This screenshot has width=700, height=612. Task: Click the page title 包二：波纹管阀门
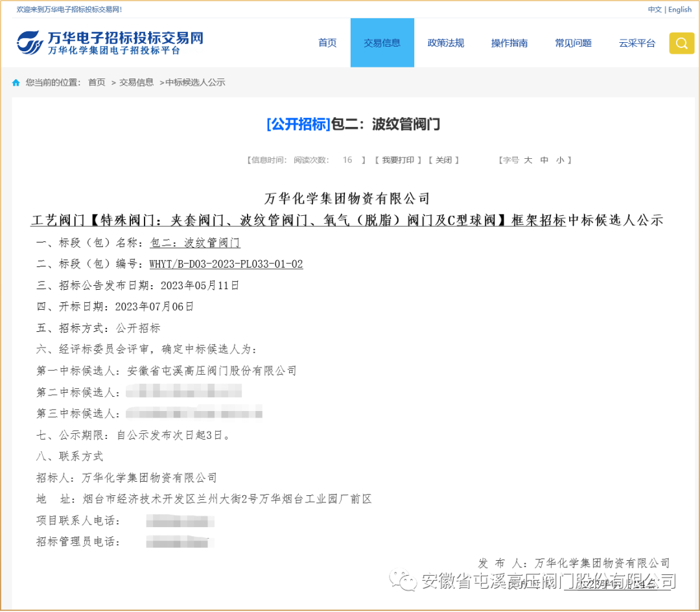click(x=386, y=124)
